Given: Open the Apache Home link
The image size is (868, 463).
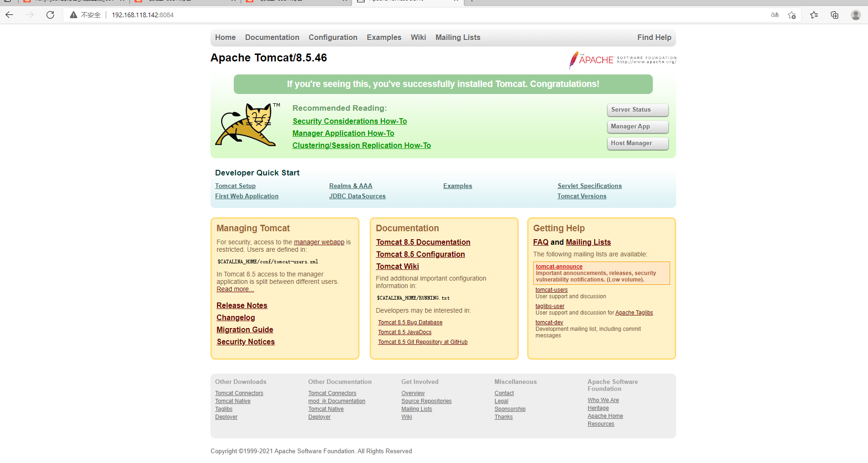Looking at the screenshot, I should (605, 416).
